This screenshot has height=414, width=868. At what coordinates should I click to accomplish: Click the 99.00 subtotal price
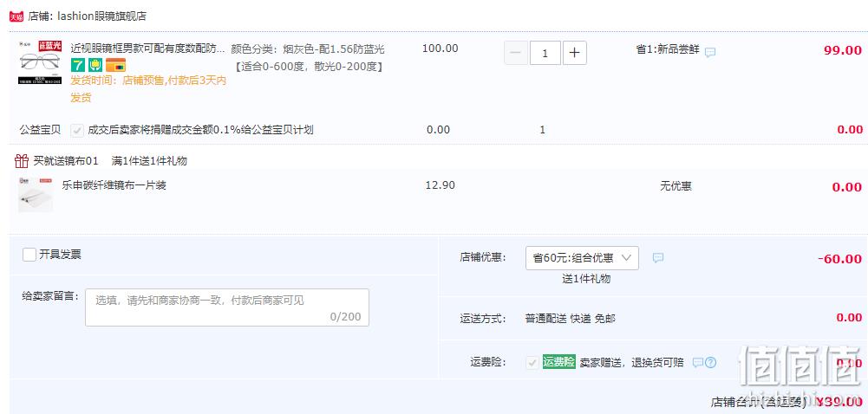click(843, 50)
